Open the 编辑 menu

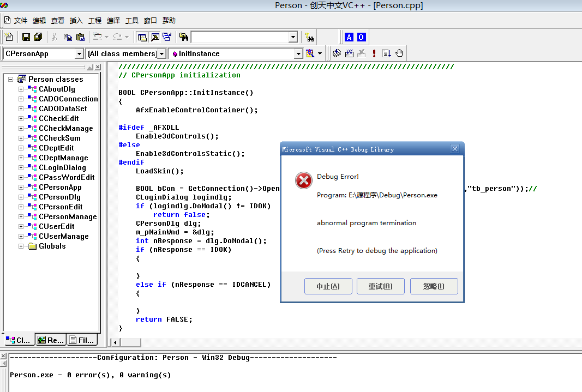pyautogui.click(x=39, y=20)
